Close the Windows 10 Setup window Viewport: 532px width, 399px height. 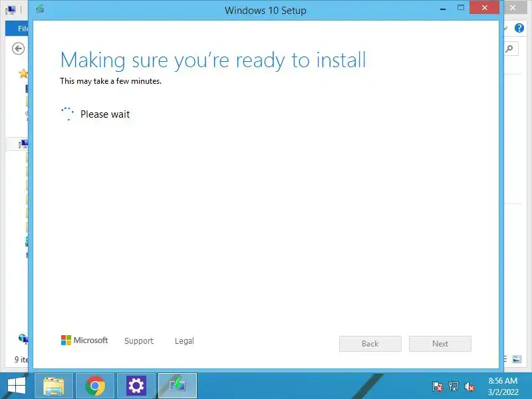(485, 7)
